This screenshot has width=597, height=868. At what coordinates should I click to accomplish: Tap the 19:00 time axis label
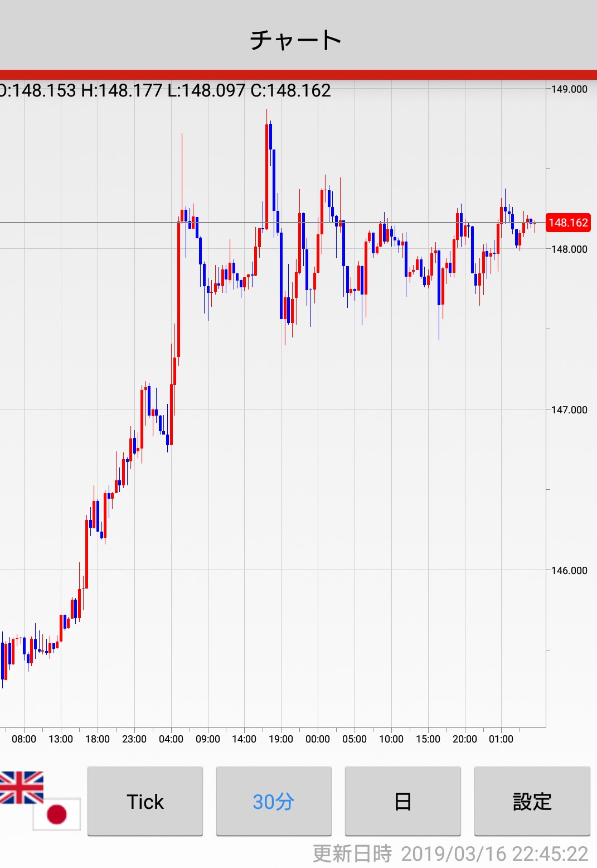tap(281, 739)
